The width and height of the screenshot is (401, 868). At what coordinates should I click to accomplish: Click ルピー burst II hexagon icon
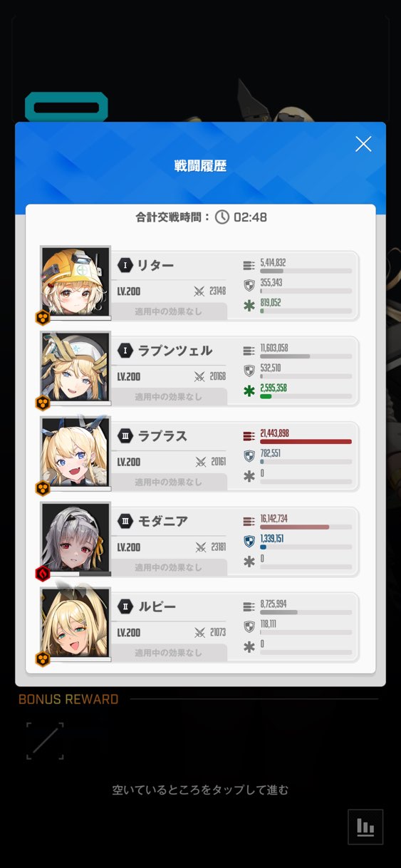[x=125, y=607]
